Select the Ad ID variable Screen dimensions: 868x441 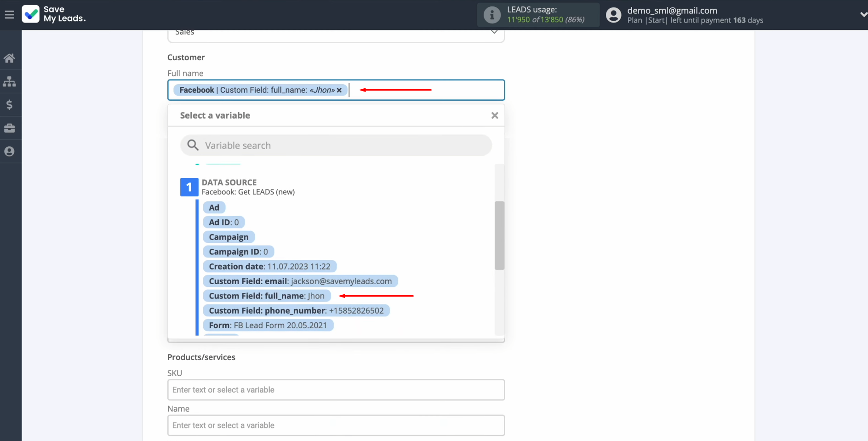224,222
